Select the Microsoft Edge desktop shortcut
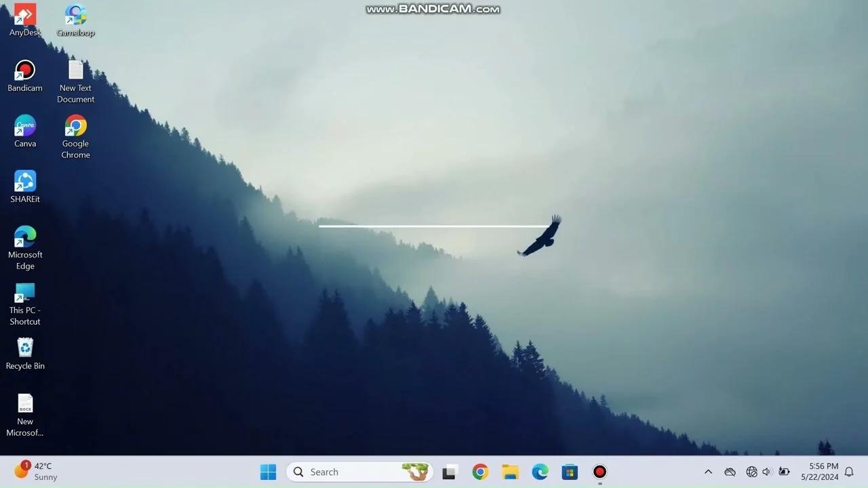This screenshot has height=488, width=868. click(x=25, y=237)
